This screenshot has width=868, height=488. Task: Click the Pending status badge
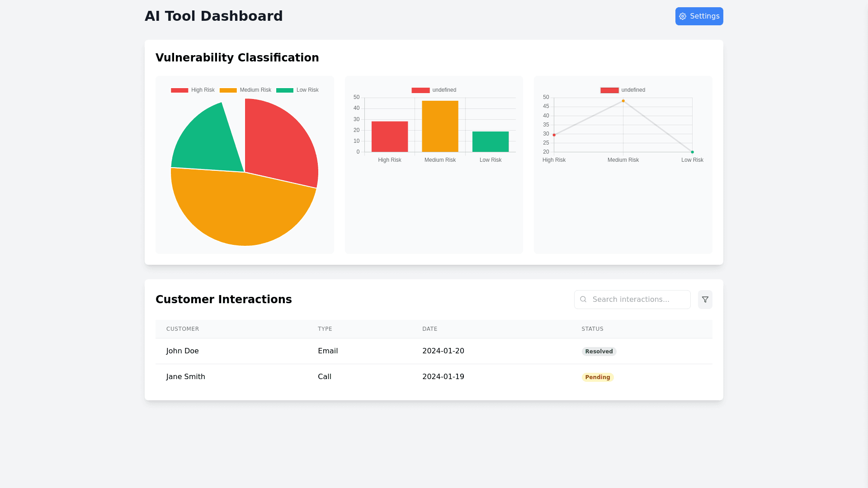(597, 377)
